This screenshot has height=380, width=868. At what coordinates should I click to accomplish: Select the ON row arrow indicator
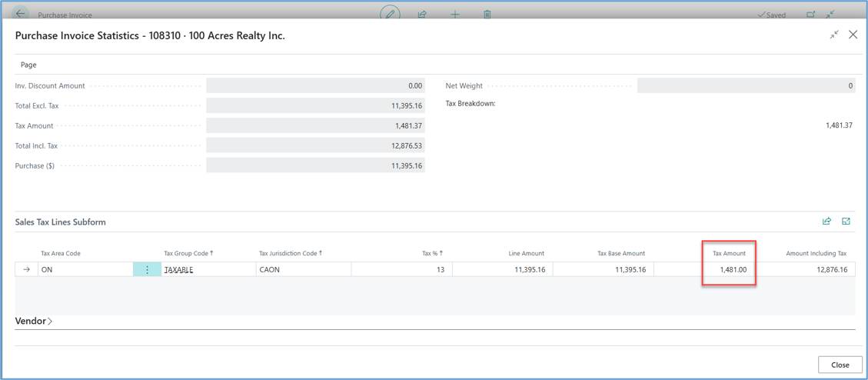pyautogui.click(x=26, y=269)
